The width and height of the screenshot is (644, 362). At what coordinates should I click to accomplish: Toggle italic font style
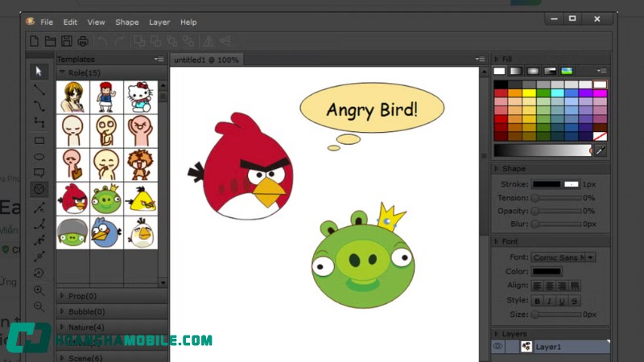coord(550,301)
